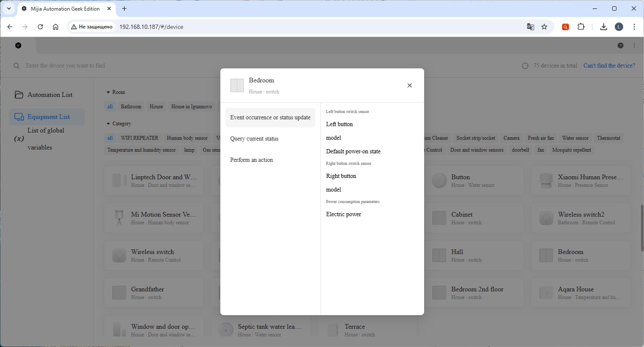
Task: Filter category Human body sensor
Action: pyautogui.click(x=187, y=138)
